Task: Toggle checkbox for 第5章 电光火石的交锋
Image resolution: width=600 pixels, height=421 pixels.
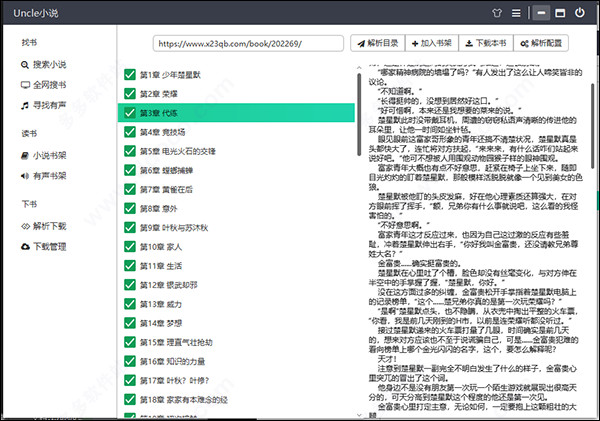Action: (130, 151)
